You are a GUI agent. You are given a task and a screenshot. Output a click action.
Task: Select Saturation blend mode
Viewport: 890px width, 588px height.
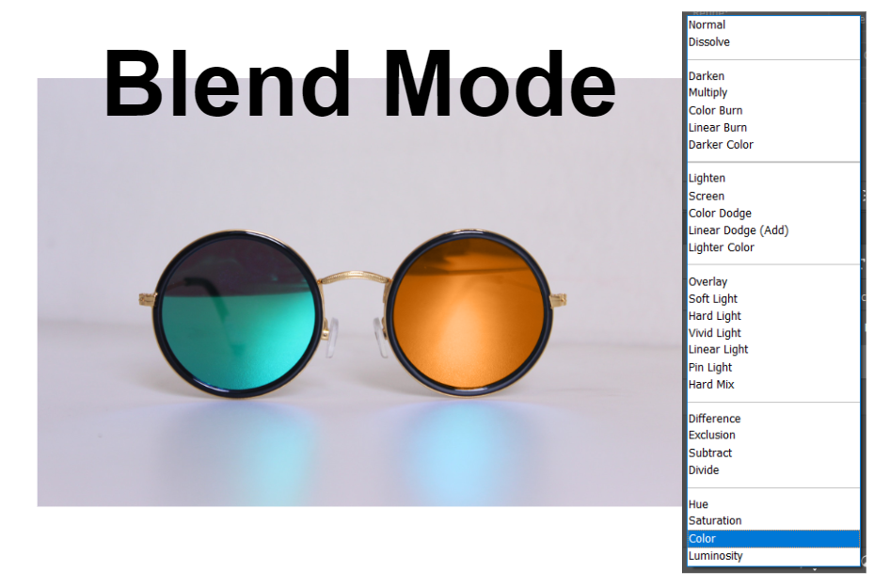coord(773,521)
